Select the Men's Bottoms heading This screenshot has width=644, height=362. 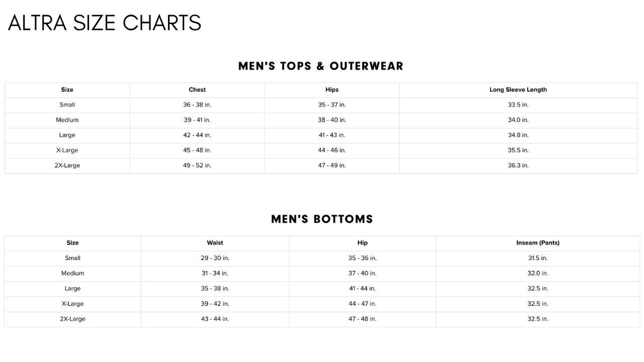point(322,219)
